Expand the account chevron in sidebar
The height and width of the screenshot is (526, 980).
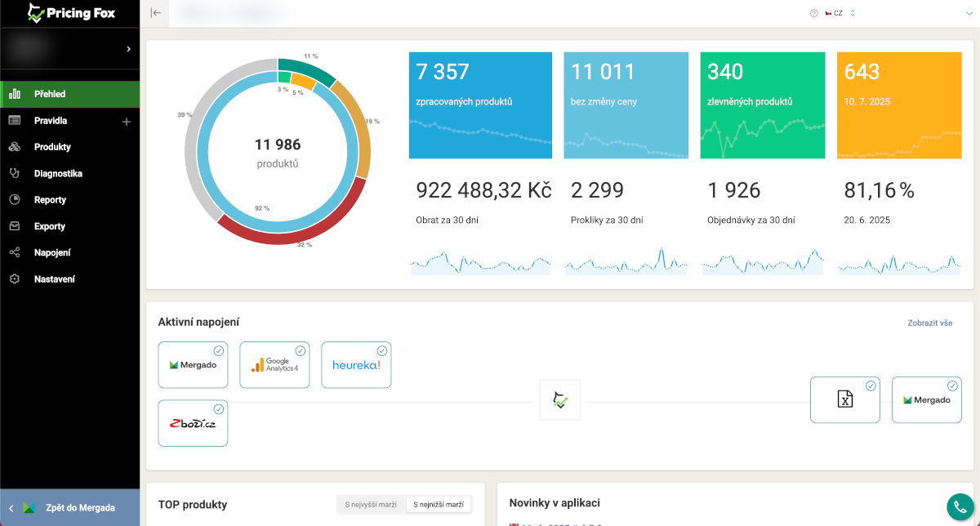click(128, 49)
